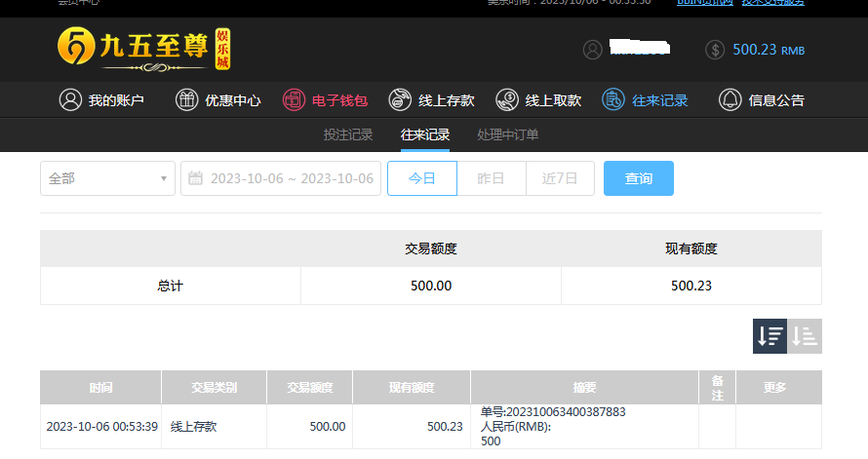Click the 优惠中心 gift icon
The width and height of the screenshot is (868, 459).
(x=186, y=100)
